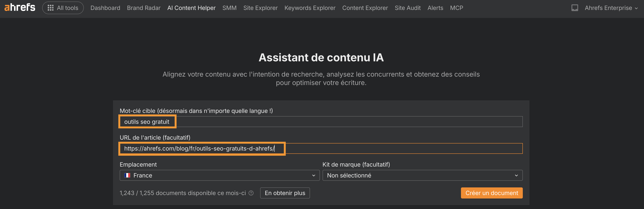Click the Créer un document button
The height and width of the screenshot is (209, 644).
(x=491, y=193)
